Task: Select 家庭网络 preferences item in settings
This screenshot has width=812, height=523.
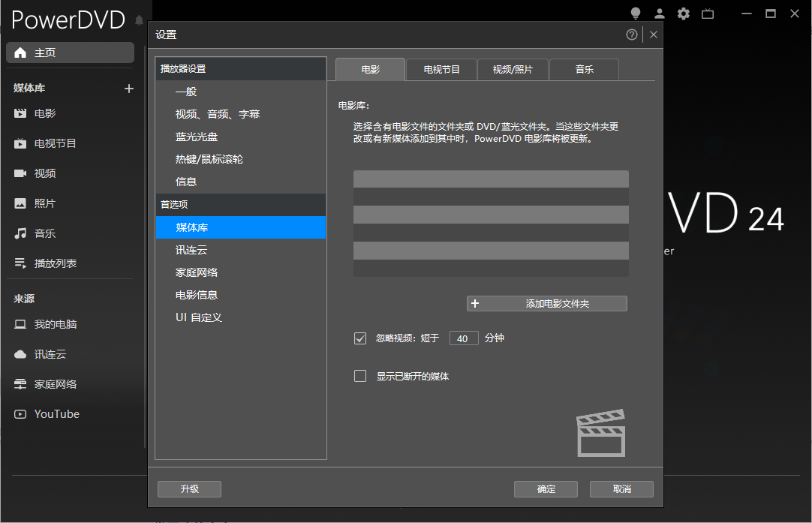Action: [241, 272]
